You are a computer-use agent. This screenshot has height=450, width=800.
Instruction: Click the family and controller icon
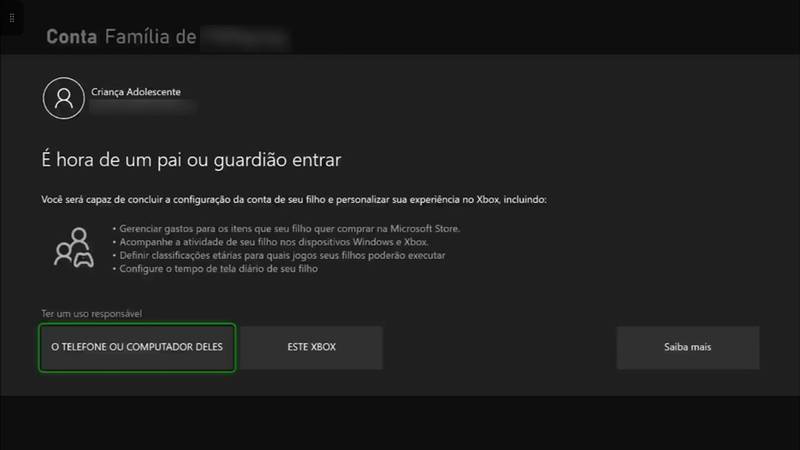point(74,248)
